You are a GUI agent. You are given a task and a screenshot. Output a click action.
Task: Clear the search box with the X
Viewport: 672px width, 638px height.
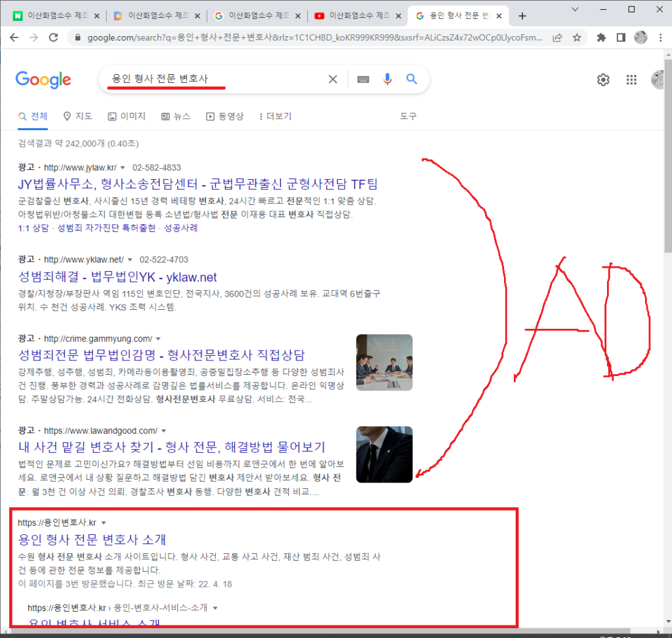click(x=333, y=79)
